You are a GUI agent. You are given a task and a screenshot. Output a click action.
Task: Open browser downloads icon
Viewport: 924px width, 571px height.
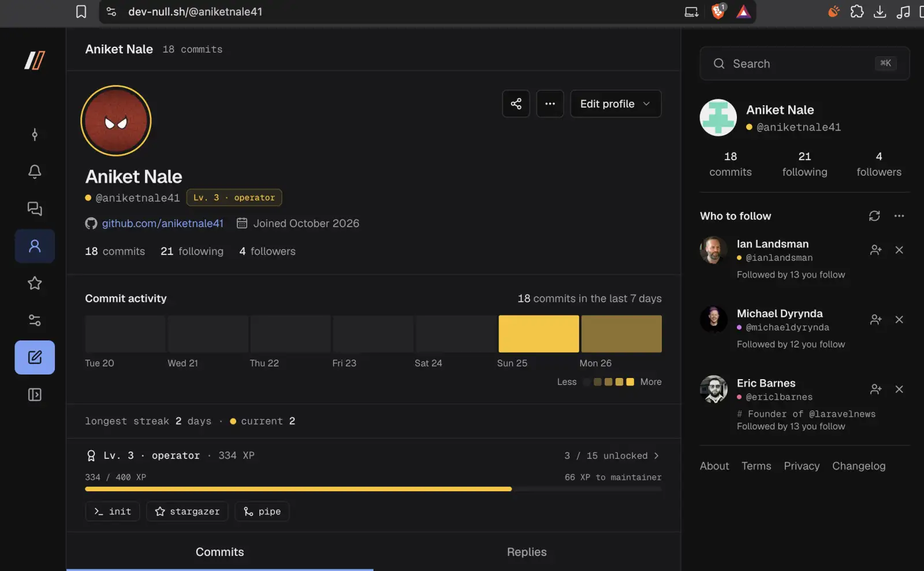pos(880,12)
